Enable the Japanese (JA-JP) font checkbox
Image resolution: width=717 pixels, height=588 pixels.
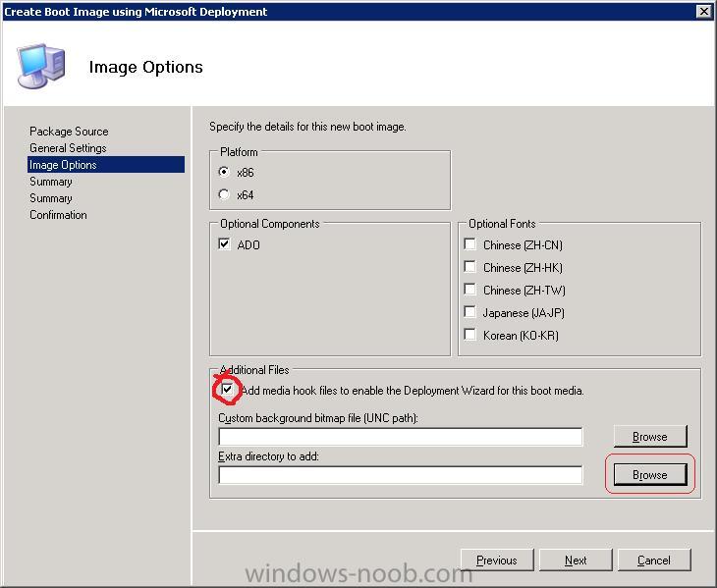coord(469,311)
